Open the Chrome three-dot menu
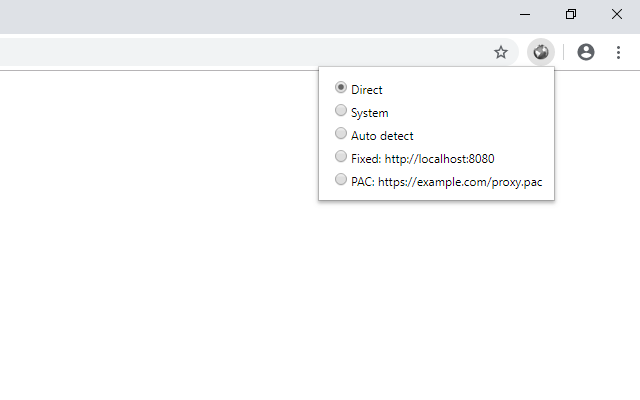 pos(618,52)
